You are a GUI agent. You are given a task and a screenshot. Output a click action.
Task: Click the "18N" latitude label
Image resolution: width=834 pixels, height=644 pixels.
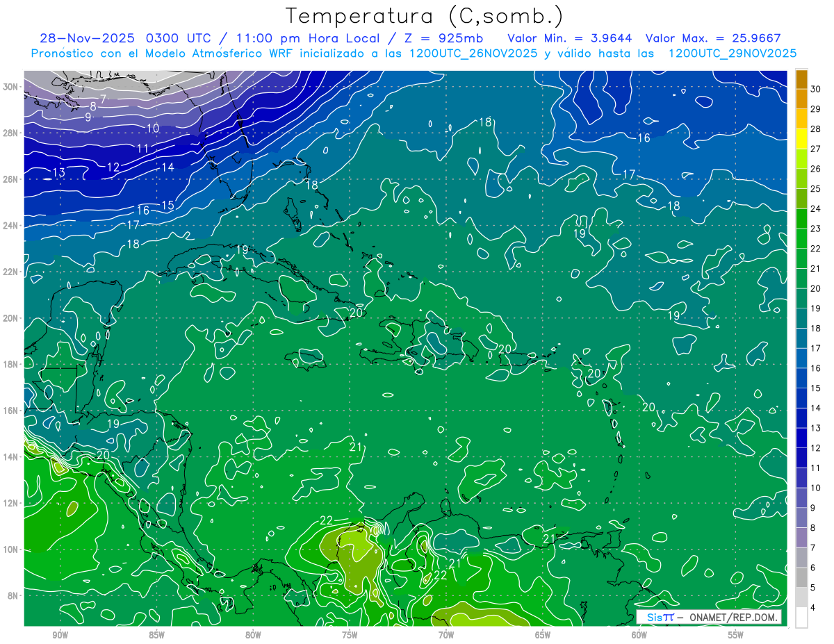(x=10, y=364)
